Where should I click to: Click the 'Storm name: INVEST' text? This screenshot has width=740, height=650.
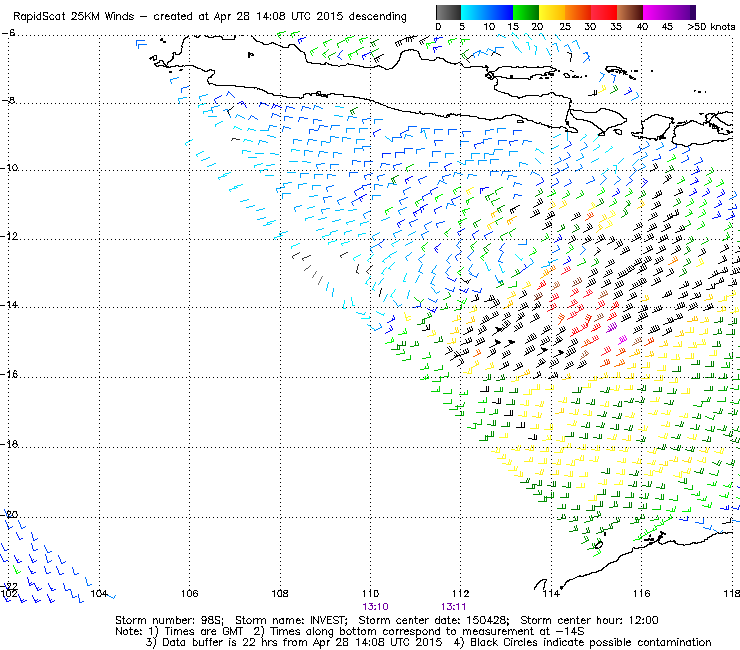tap(291, 620)
